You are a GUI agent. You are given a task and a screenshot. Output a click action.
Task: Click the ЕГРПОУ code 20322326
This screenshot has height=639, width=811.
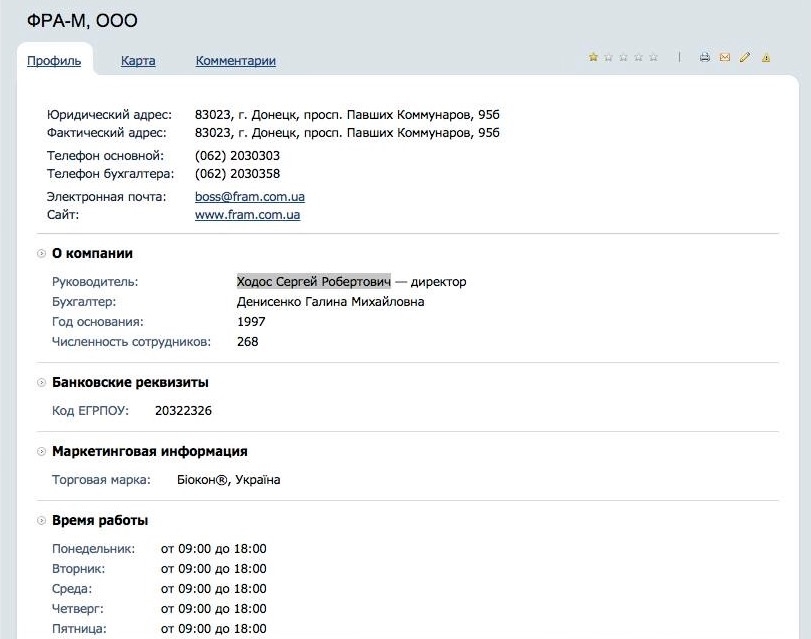183,411
